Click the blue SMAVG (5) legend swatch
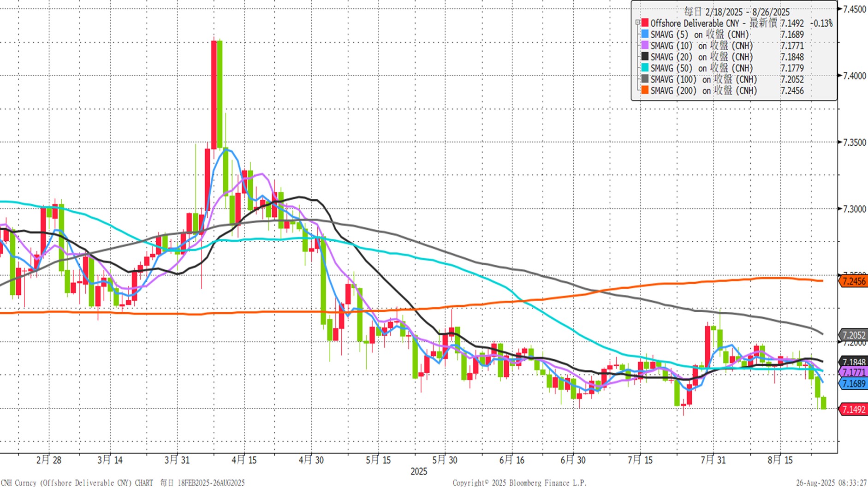The height and width of the screenshot is (488, 868). (645, 34)
